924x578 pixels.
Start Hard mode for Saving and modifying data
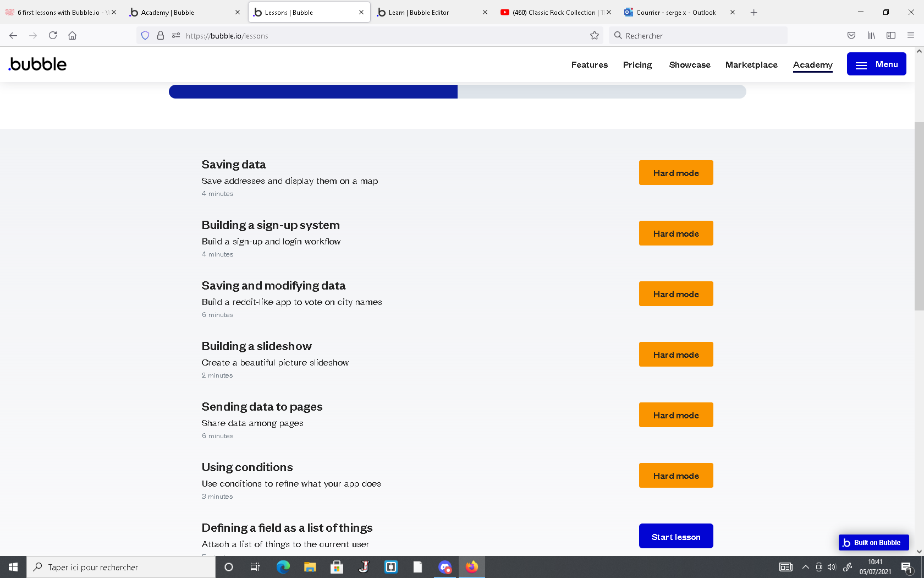(676, 294)
